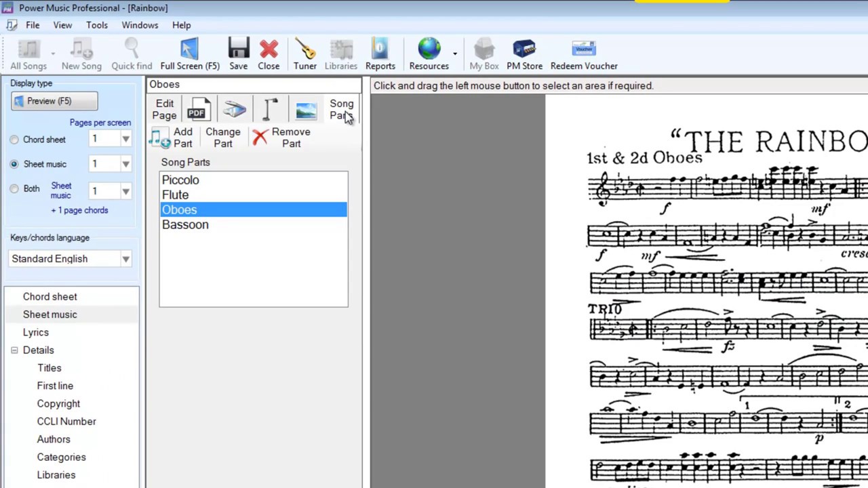Open the dropdown arrow beside All Songs
The height and width of the screenshot is (488, 868).
[53, 54]
